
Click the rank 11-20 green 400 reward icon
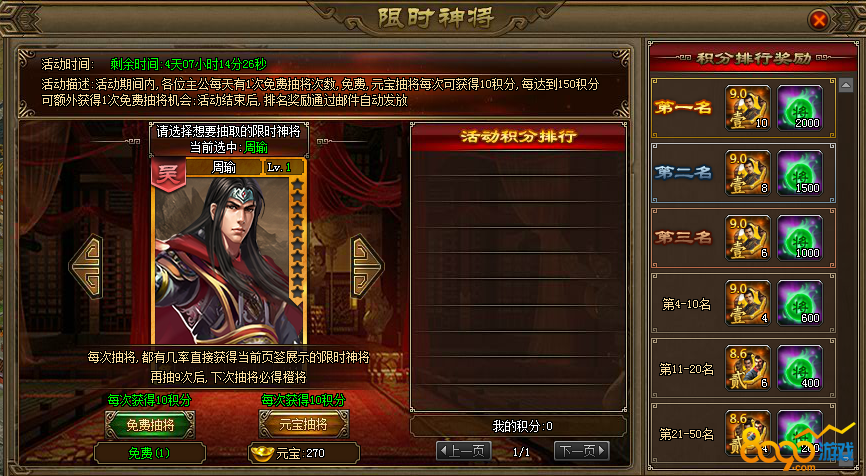[800, 368]
